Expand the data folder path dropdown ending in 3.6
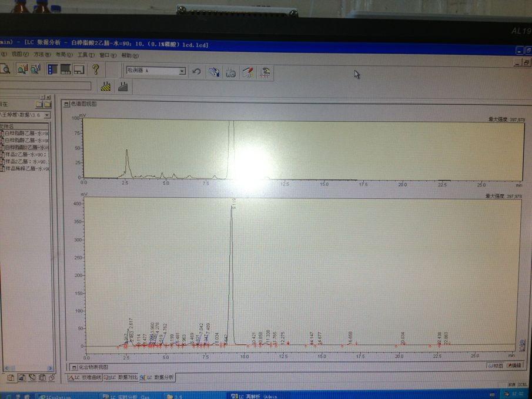This screenshot has width=532, height=399. [x=47, y=115]
